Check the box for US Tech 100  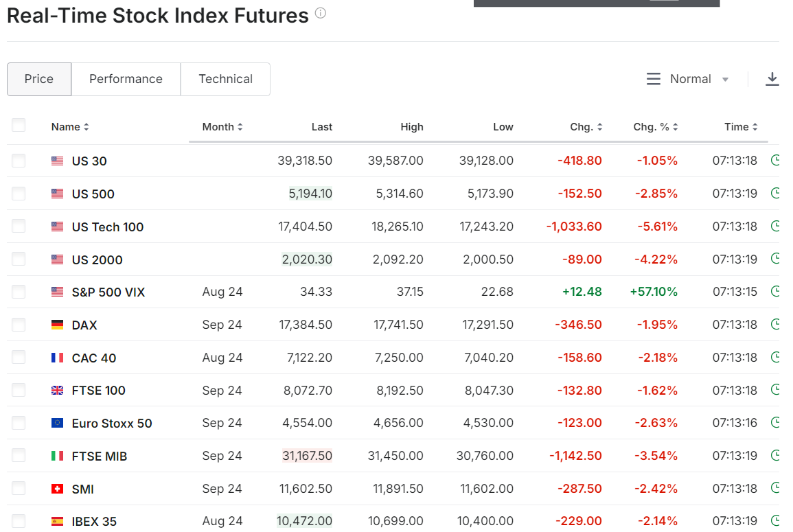tap(19, 226)
